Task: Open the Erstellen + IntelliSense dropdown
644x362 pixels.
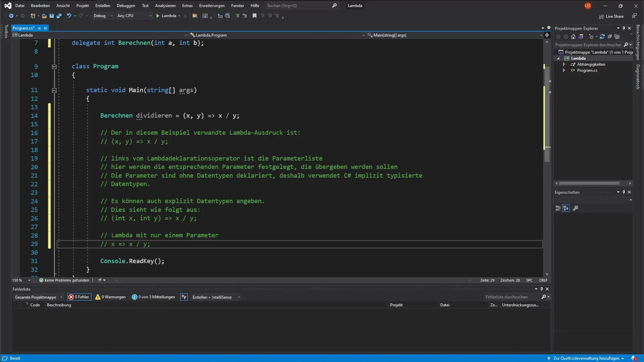Action: click(216, 297)
